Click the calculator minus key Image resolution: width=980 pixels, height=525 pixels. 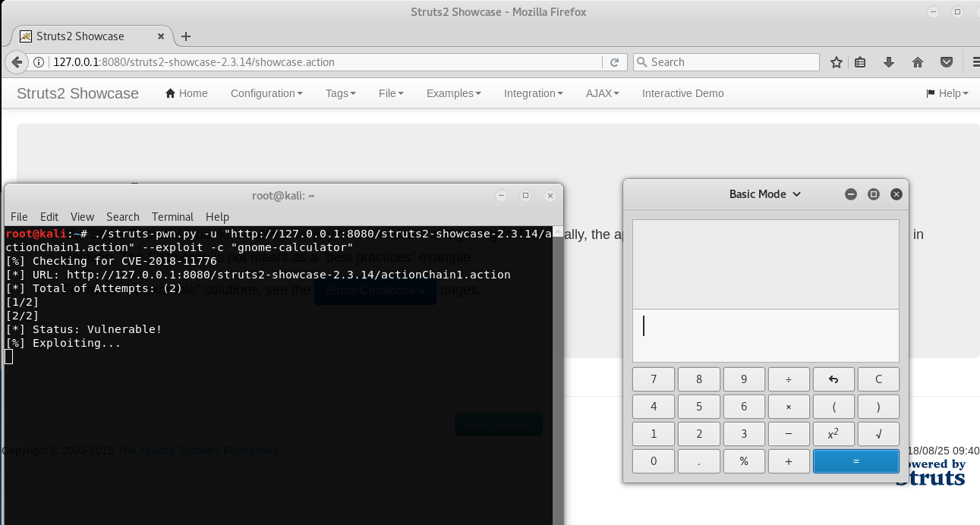[789, 434]
